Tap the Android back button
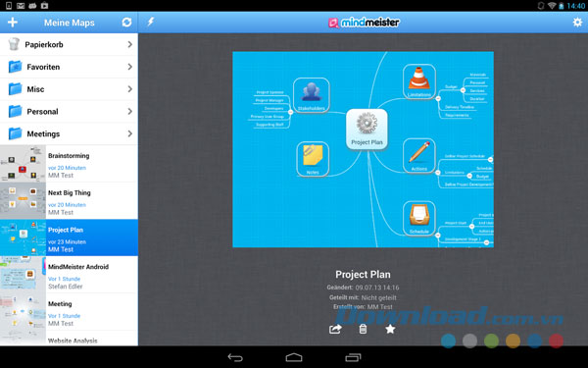Viewport: 588px width, 368px height. pyautogui.click(x=235, y=357)
